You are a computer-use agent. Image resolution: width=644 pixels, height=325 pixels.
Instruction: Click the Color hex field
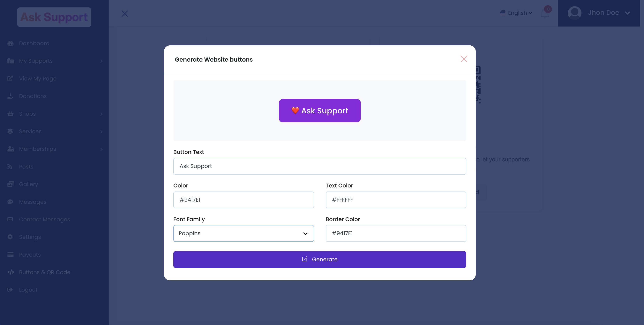[243, 200]
